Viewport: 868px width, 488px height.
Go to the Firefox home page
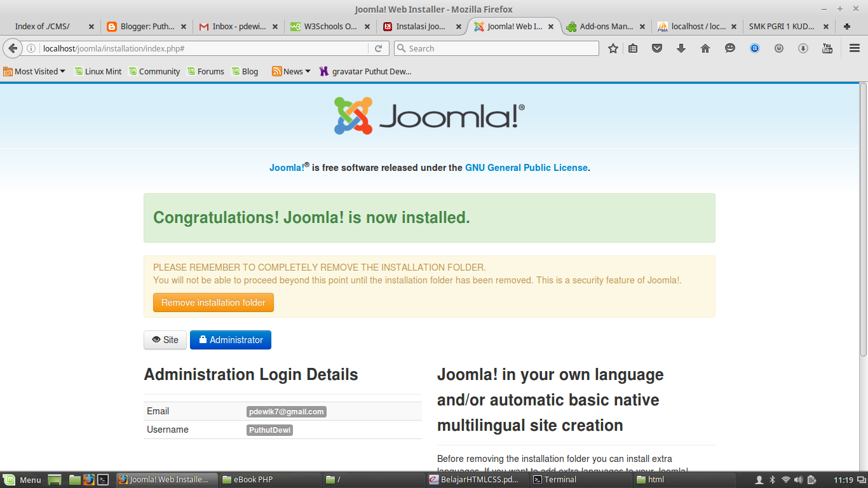point(705,48)
